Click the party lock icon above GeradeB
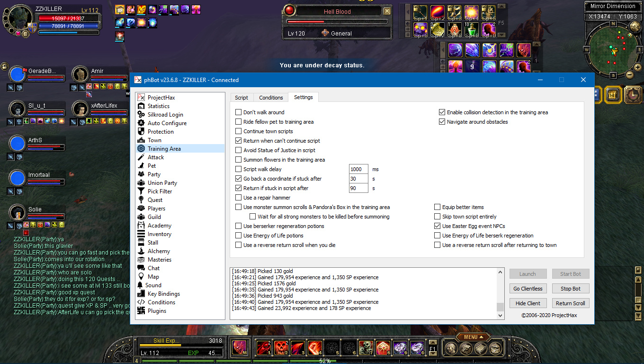Image resolution: width=644 pixels, height=364 pixels. (x=5, y=66)
